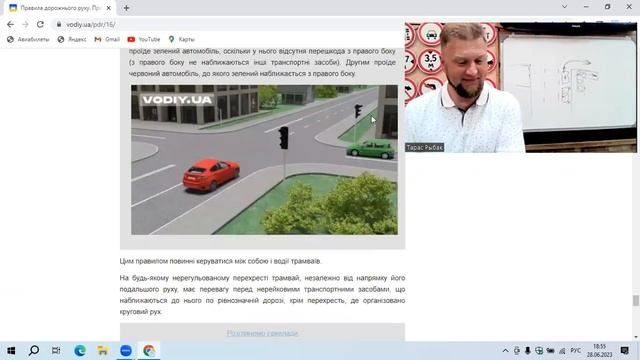Click the page vertical scrollbar thumb
The width and height of the screenshot is (640, 360).
pyautogui.click(x=636, y=301)
